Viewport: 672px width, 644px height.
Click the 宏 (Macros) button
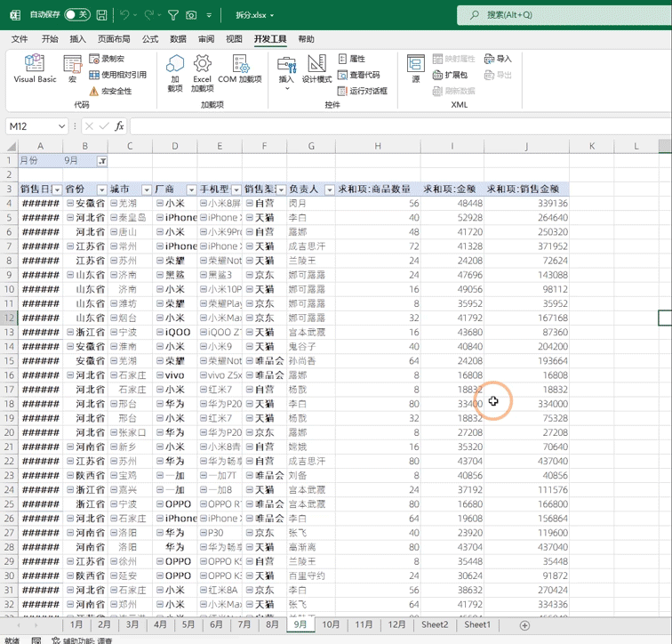coord(73,69)
